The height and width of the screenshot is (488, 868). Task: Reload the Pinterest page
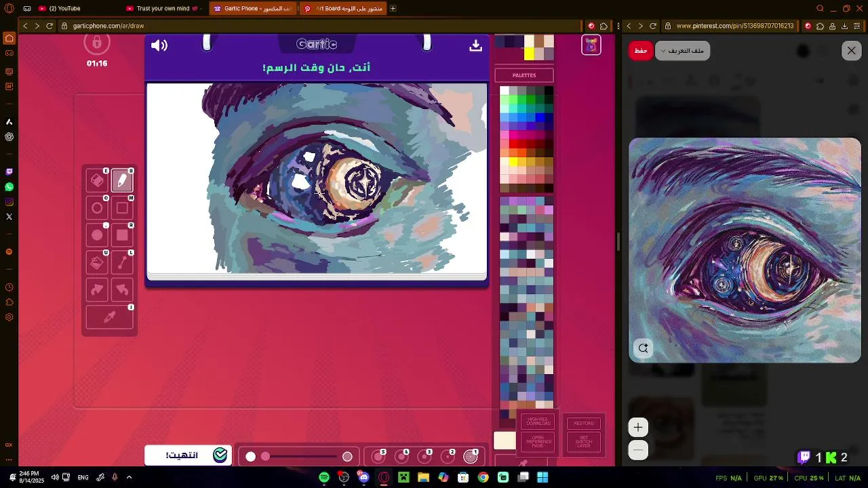652,26
